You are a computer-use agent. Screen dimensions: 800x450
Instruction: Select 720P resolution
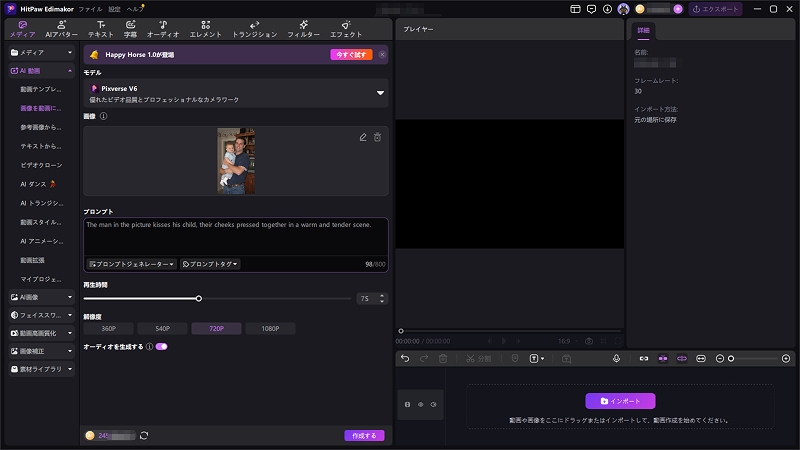pyautogui.click(x=216, y=329)
